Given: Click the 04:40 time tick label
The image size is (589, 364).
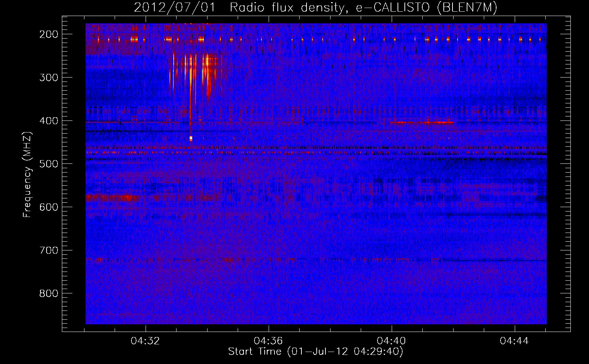Looking at the screenshot, I should point(391,341).
